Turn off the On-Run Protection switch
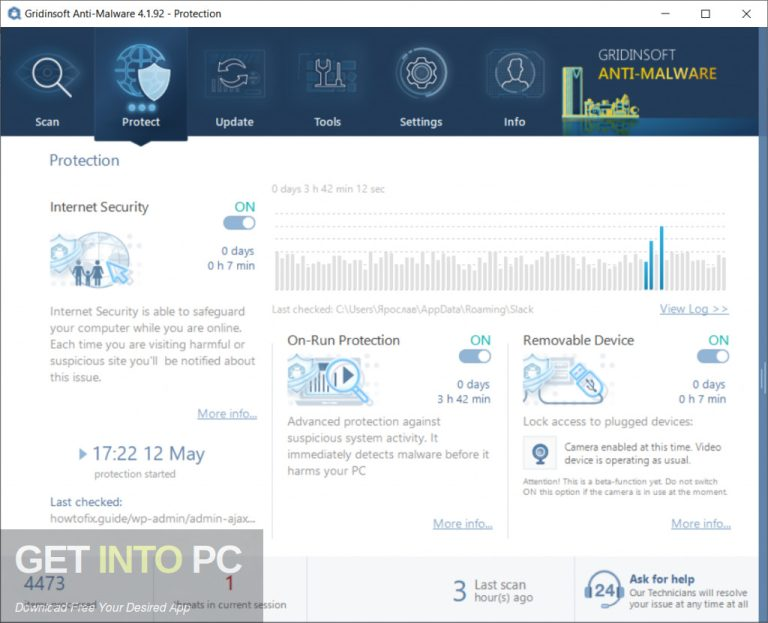Screen dimensions: 768x623 click(x=475, y=357)
